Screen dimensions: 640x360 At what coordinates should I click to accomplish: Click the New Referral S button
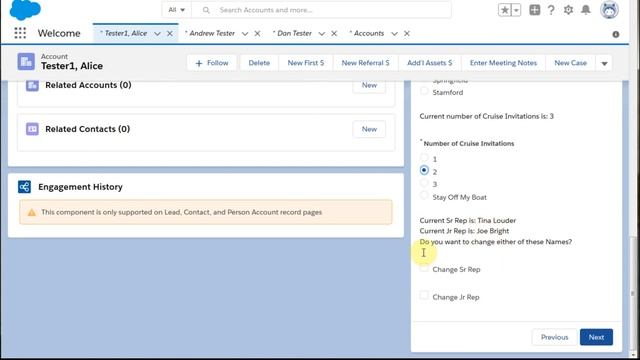pyautogui.click(x=365, y=63)
